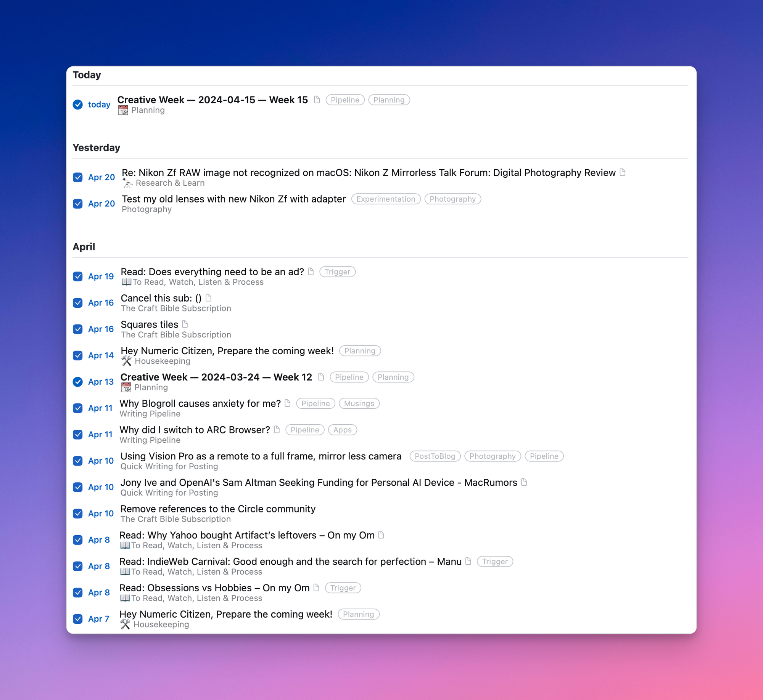Click Trigger tag on Obsessions vs Hobbies
Image resolution: width=763 pixels, height=700 pixels.
click(343, 588)
